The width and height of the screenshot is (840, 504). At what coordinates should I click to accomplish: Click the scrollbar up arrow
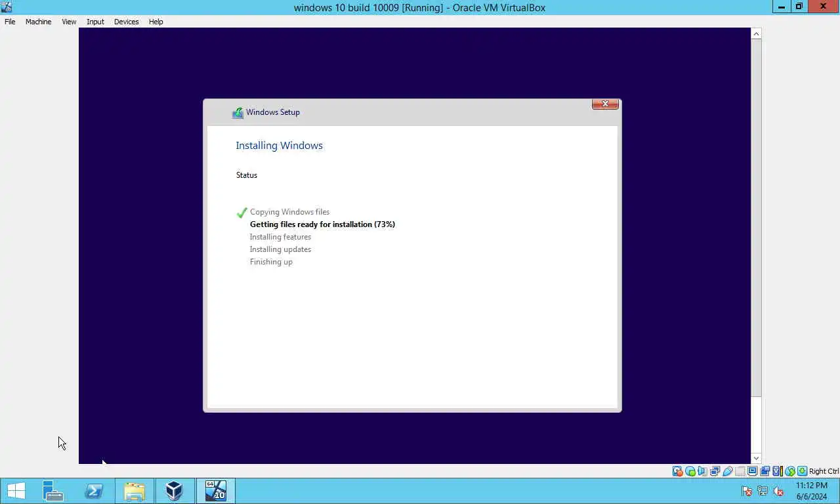756,33
